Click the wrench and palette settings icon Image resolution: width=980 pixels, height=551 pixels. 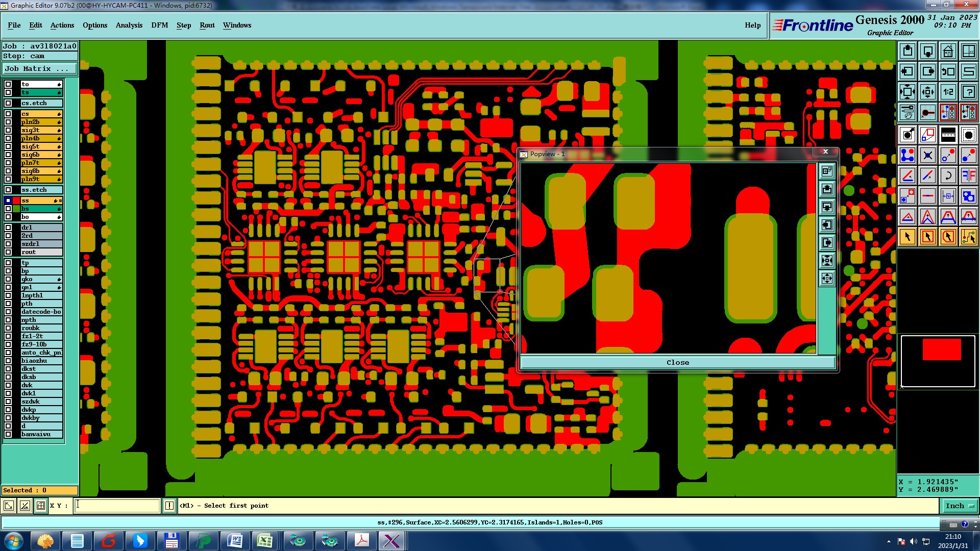click(907, 112)
